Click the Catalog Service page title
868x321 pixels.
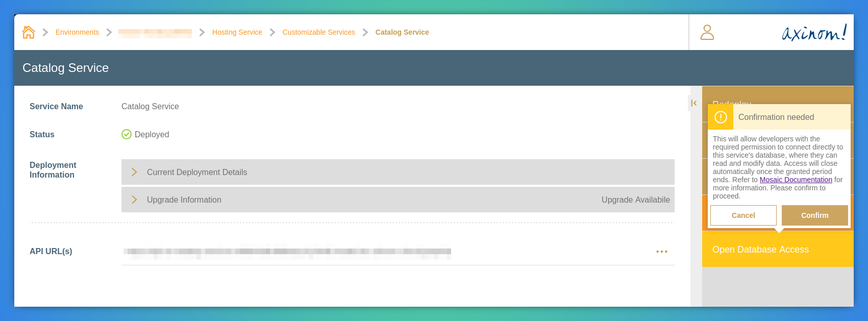65,68
